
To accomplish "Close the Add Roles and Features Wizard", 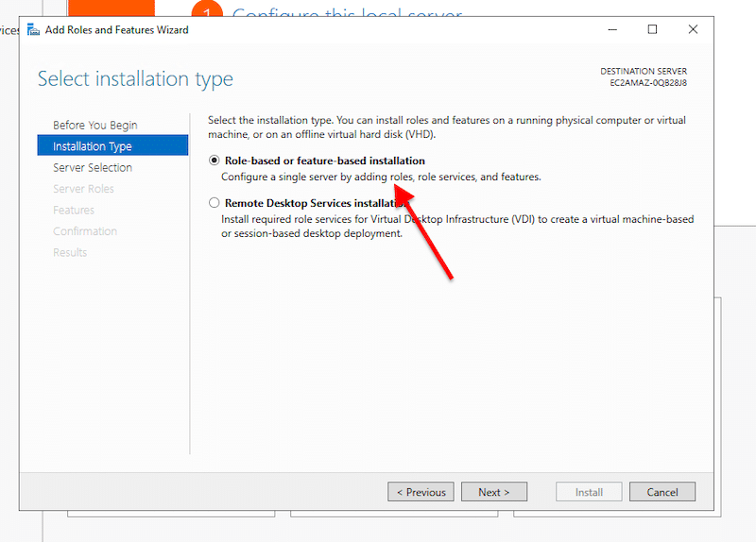I will 693,30.
